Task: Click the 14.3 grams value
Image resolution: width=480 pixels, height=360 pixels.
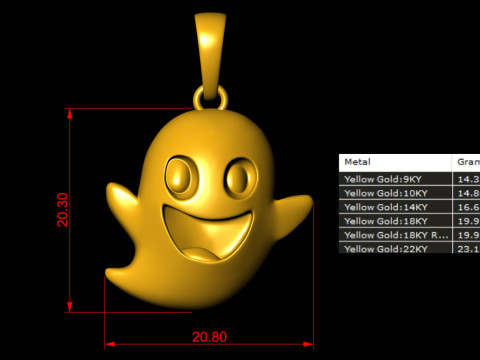Action: click(469, 179)
